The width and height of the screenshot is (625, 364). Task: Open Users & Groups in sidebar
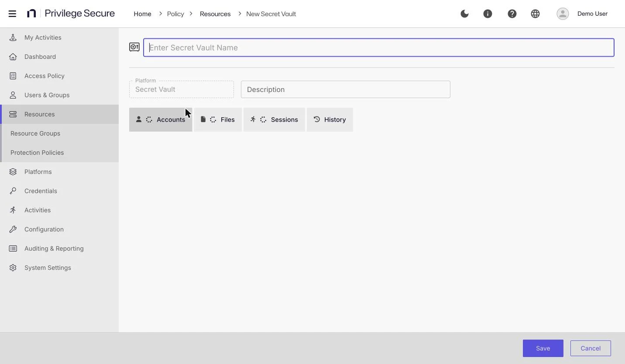coord(59,95)
